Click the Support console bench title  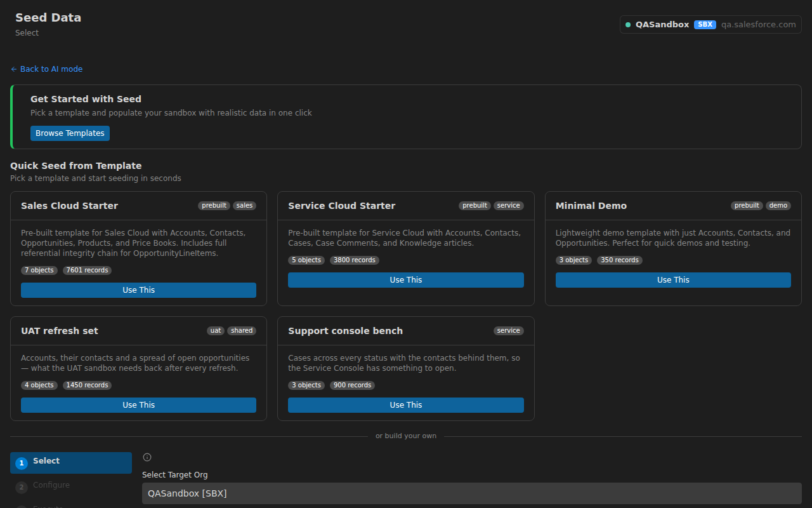pos(346,331)
